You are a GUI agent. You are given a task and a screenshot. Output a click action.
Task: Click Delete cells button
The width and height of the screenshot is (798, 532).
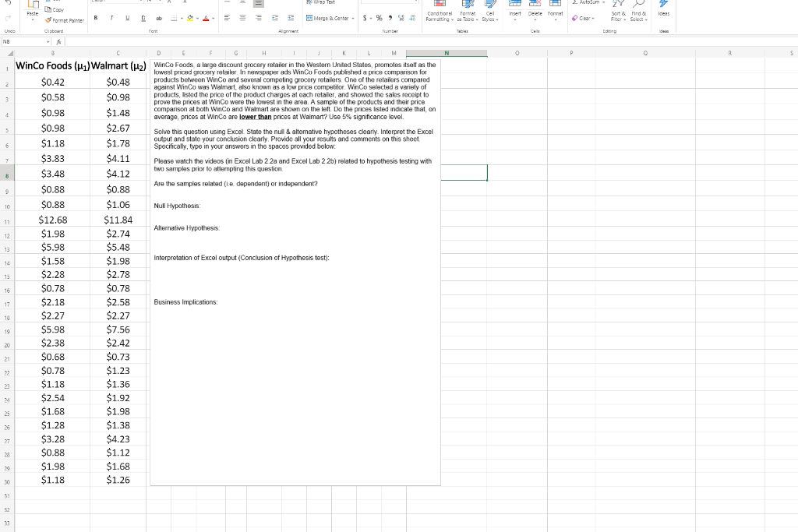pos(535,11)
